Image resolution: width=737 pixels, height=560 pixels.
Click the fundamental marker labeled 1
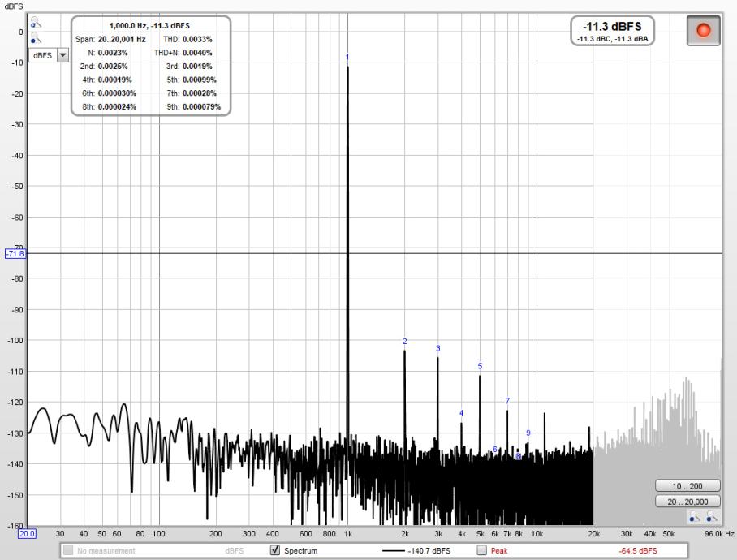[x=347, y=57]
